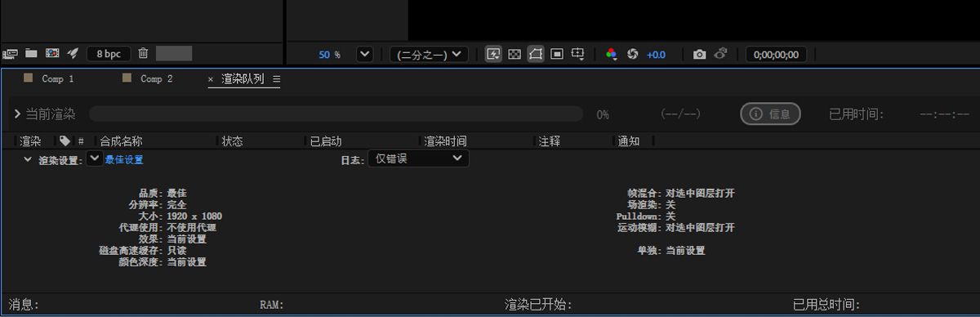Screen dimensions: 980x317
Task: Click the 渲染 column header
Action: click(x=30, y=141)
